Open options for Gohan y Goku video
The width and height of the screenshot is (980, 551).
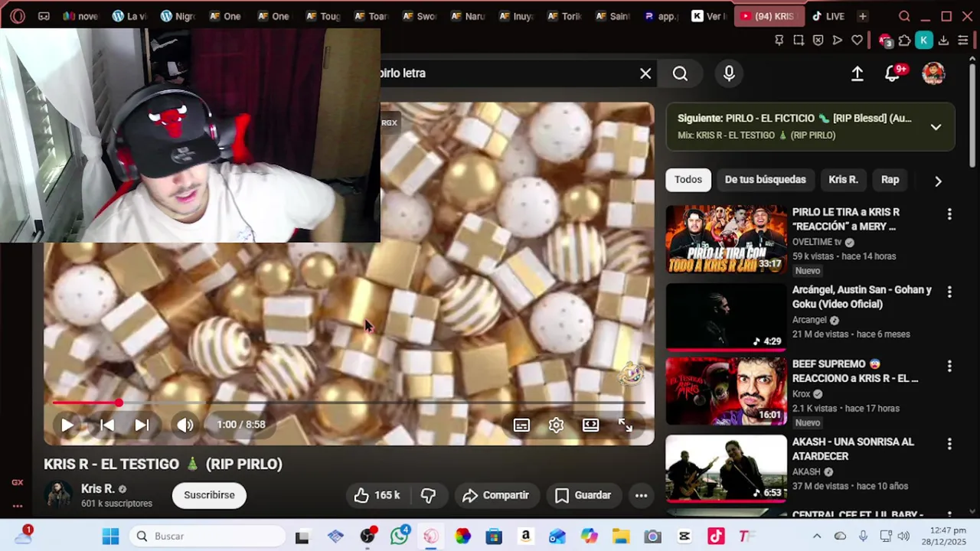pos(949,292)
